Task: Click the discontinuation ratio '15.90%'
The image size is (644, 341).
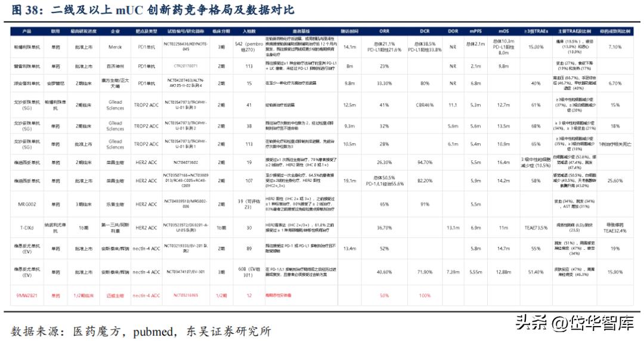Action: [x=615, y=272]
